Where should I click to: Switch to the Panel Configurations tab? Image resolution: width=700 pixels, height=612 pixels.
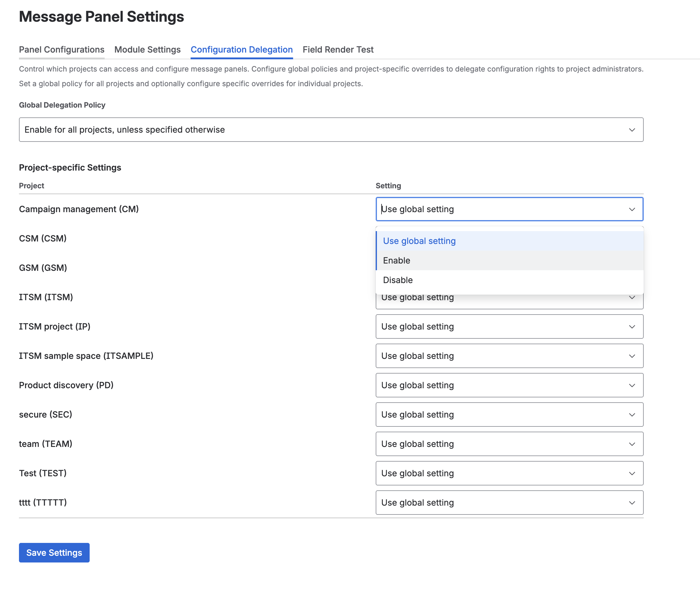click(61, 50)
